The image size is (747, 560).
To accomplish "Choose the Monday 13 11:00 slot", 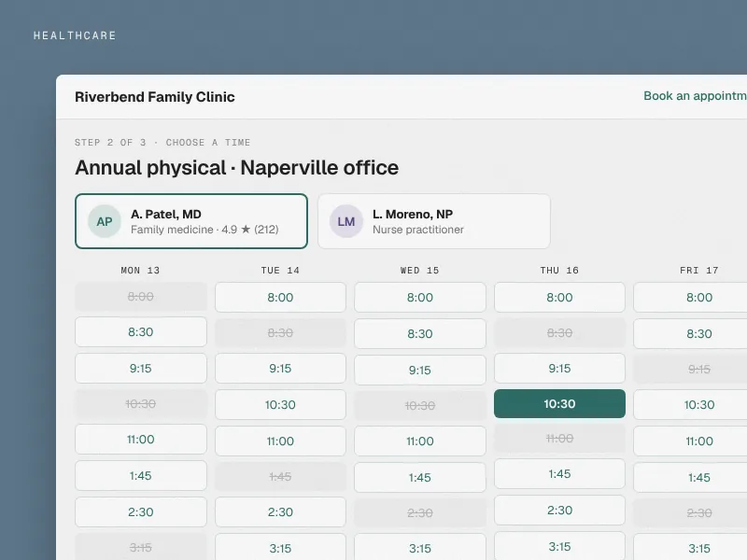I will tap(141, 439).
